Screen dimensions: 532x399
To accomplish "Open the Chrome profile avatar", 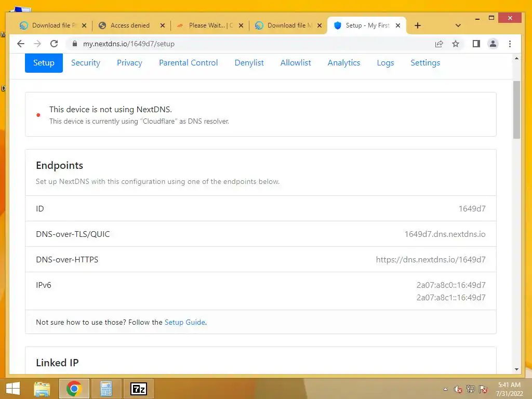I will (x=493, y=44).
